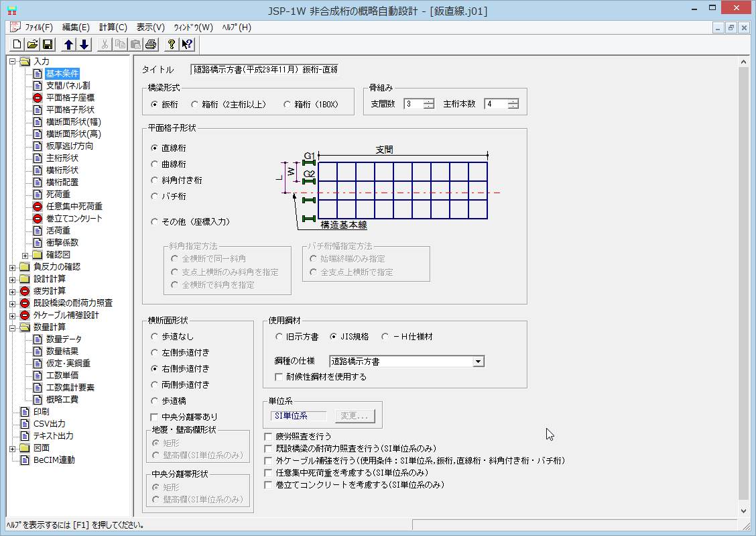Open 主桁形状 in the tree
Viewport: 756px width, 536px height.
62,158
